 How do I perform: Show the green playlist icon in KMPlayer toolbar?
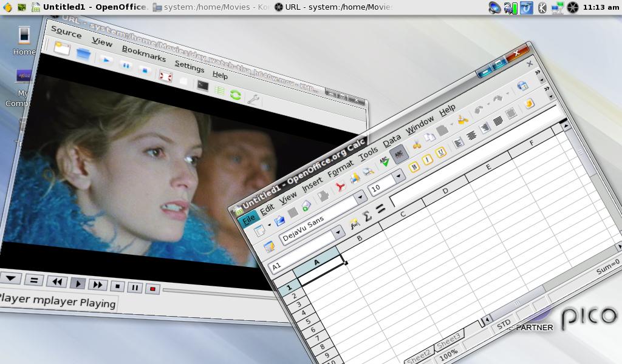click(x=219, y=90)
